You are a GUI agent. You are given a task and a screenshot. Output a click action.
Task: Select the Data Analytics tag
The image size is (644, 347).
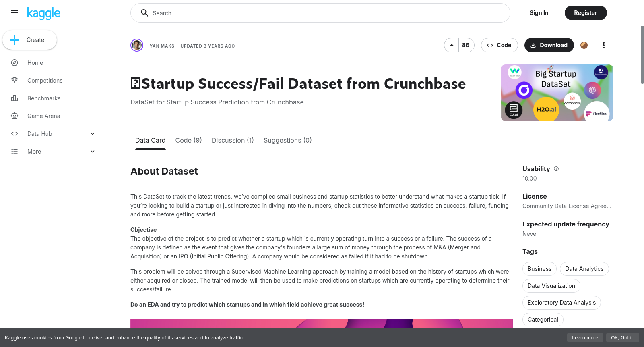(584, 269)
